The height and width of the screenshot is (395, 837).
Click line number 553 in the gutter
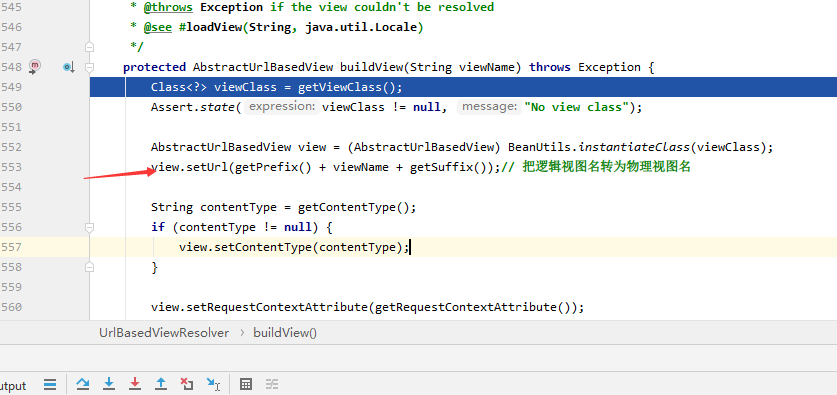tap(11, 167)
